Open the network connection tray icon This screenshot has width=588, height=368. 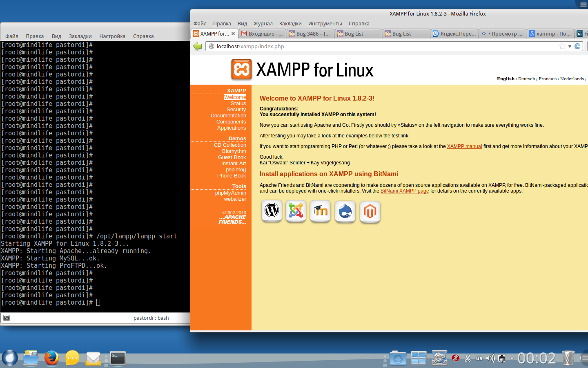tap(502, 359)
